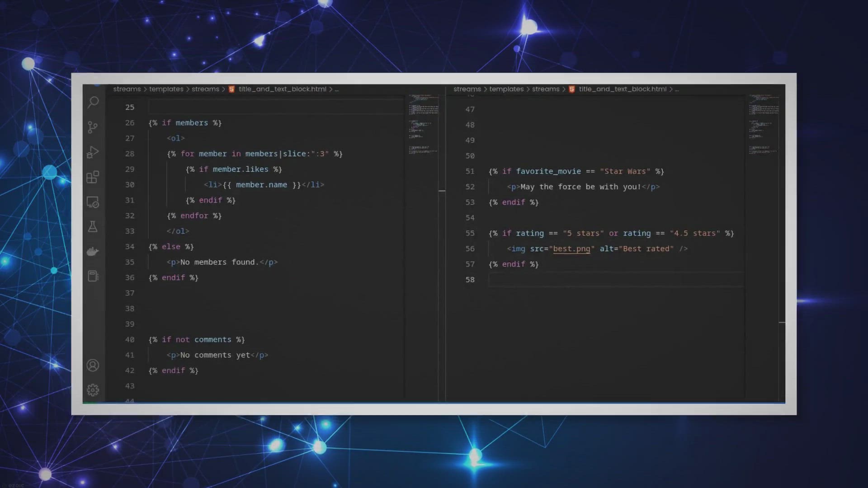Open the Notebooks sidebar icon
Screen dimensions: 868x488
93,276
